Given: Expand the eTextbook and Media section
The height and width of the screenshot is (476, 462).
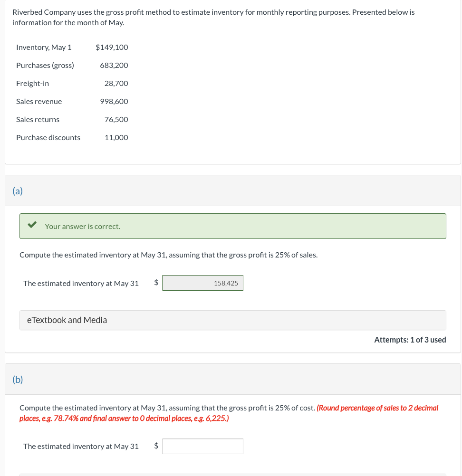Looking at the screenshot, I should (66, 320).
